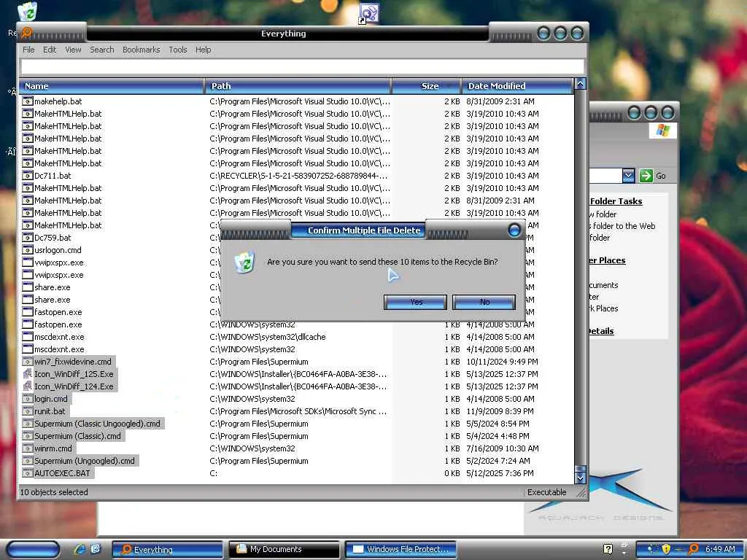
Task: Sort results by the Name column header
Action: (112, 86)
